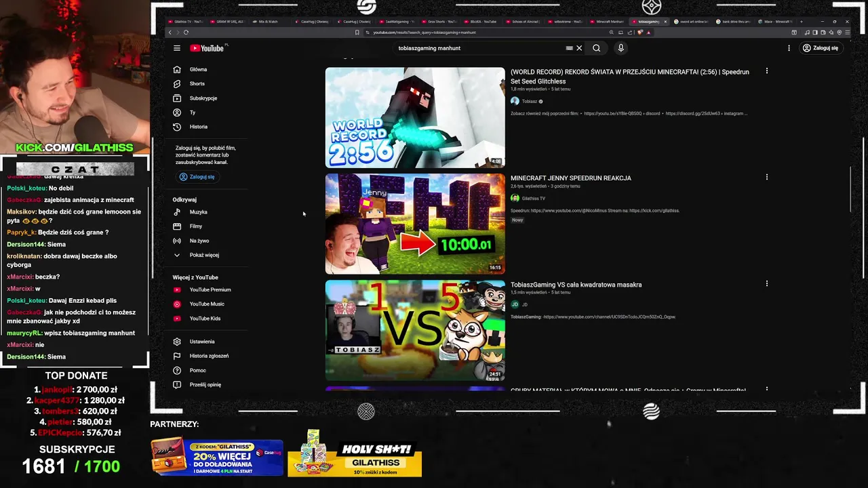Open three-dot menu for TobiaszGaming VS video
Image resolution: width=868 pixels, height=488 pixels.
coord(767,284)
